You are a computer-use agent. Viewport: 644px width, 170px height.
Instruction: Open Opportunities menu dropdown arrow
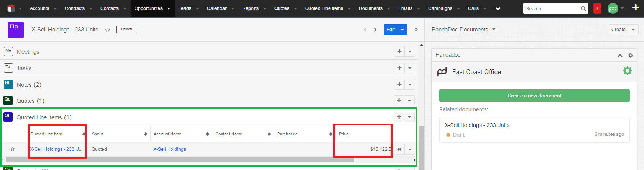click(x=169, y=8)
